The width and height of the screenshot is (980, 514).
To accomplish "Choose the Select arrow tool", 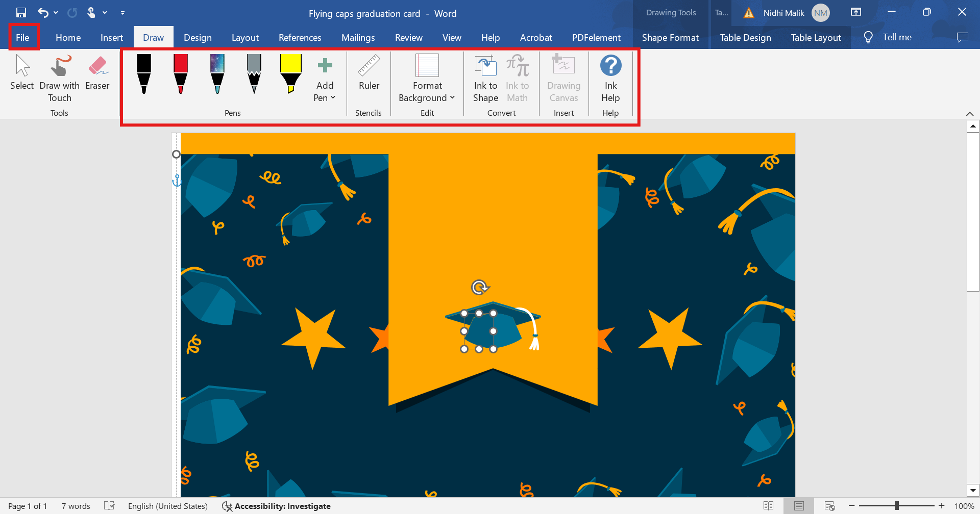I will [22, 73].
